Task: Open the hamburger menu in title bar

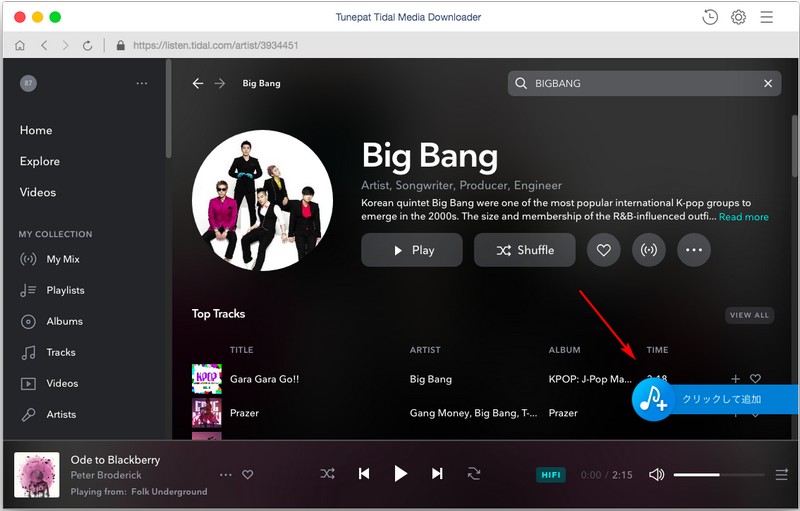Action: pyautogui.click(x=766, y=17)
